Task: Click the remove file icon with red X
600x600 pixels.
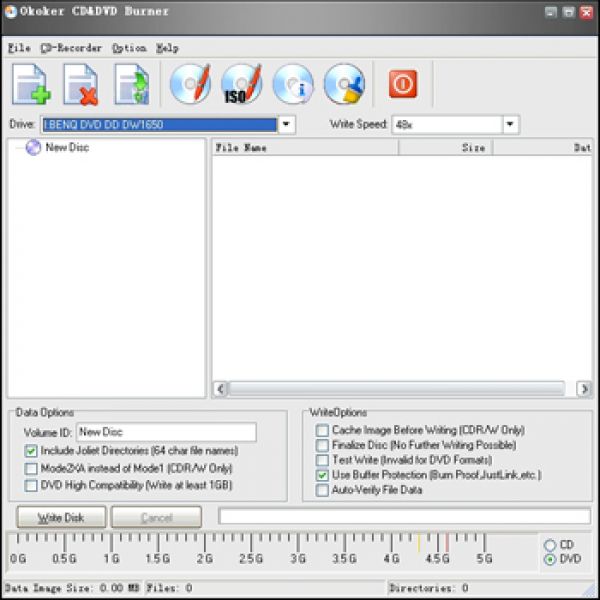Action: coord(81,84)
